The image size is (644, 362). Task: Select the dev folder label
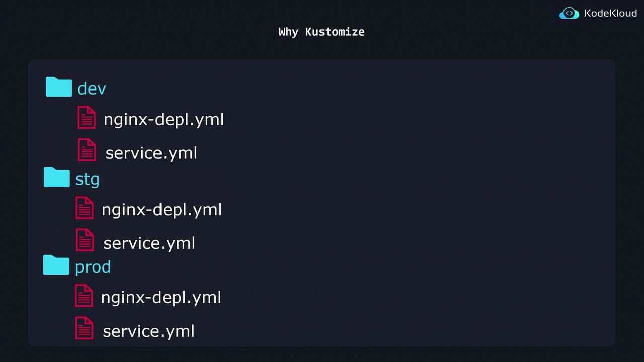click(x=92, y=88)
